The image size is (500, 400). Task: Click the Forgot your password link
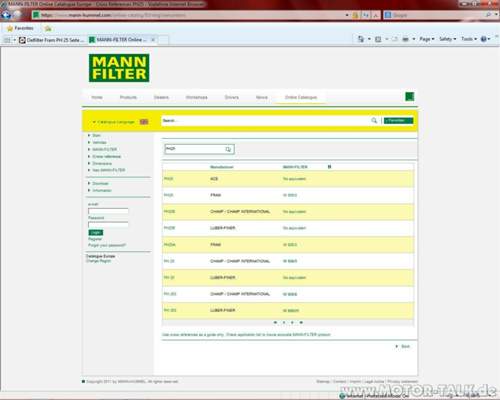(107, 245)
